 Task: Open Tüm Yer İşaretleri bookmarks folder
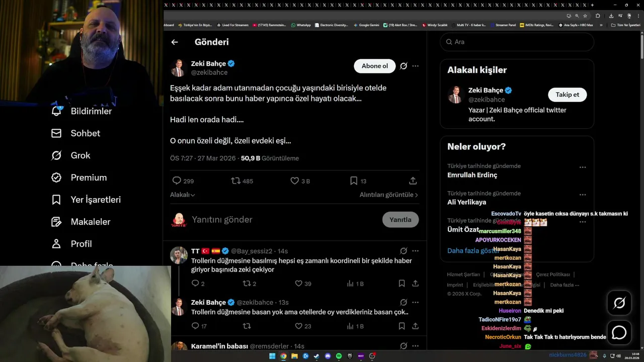(x=625, y=25)
